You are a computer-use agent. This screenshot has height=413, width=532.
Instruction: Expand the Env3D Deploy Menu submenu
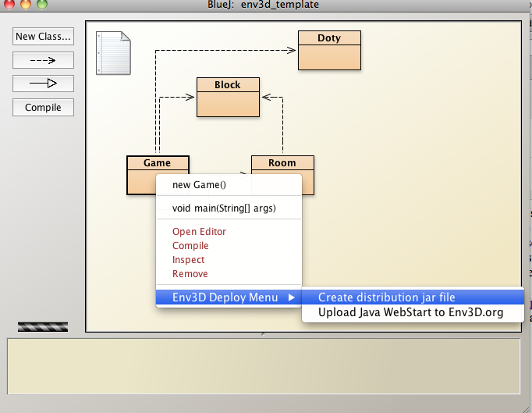(229, 297)
